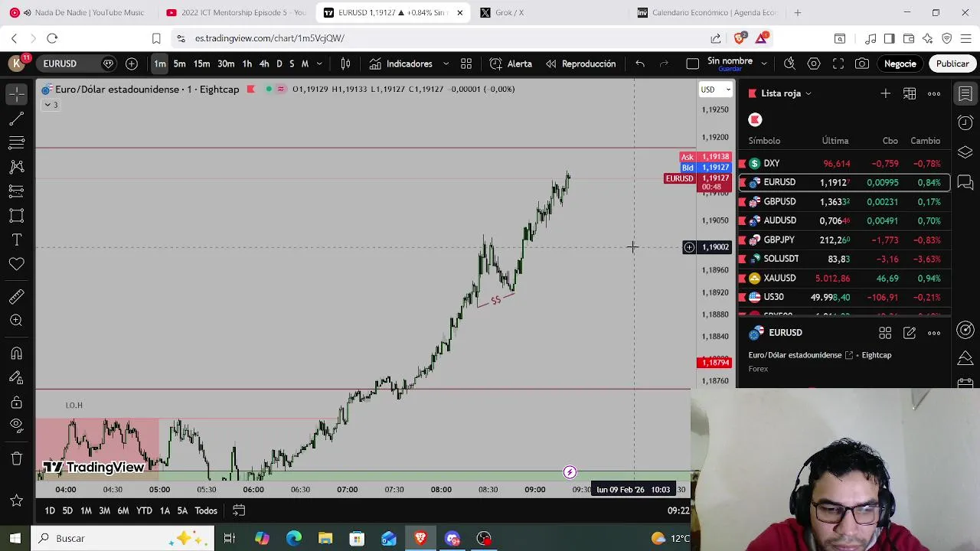Viewport: 980px width, 551px height.
Task: Open the favorites star toolbar
Action: [16, 500]
